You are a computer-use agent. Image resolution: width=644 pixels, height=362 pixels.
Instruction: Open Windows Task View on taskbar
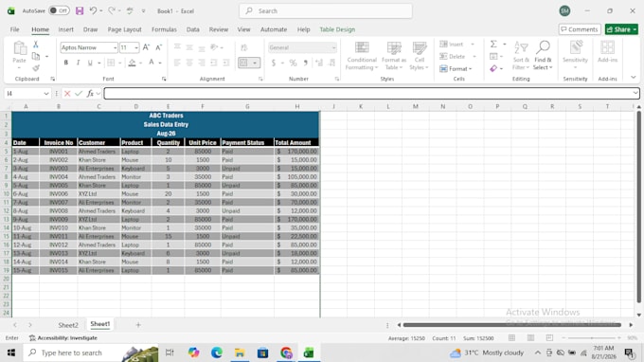170,353
